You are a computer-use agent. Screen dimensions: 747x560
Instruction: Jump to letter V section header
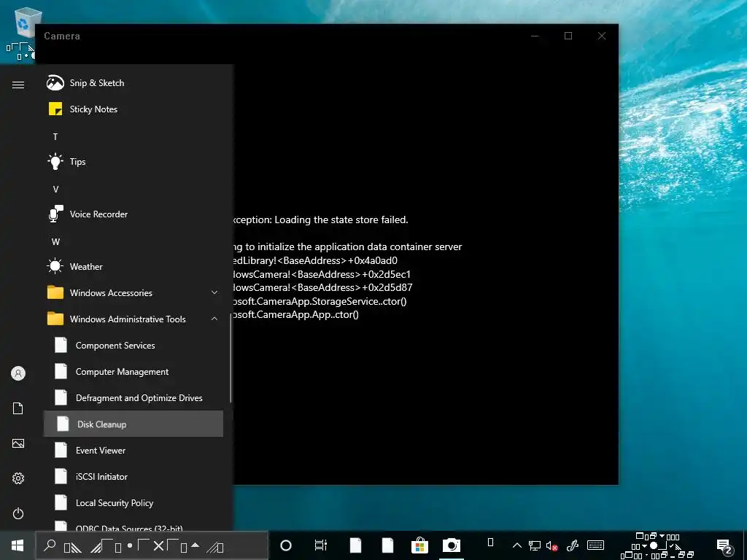click(55, 190)
